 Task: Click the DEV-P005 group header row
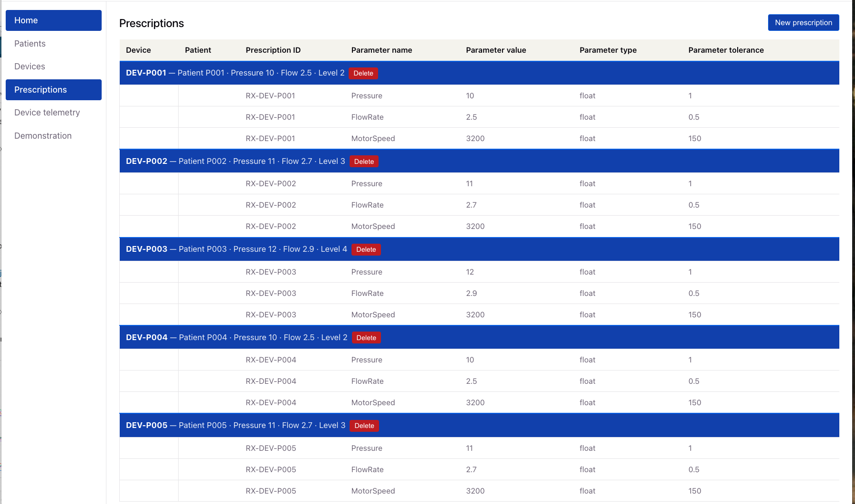coord(570,426)
